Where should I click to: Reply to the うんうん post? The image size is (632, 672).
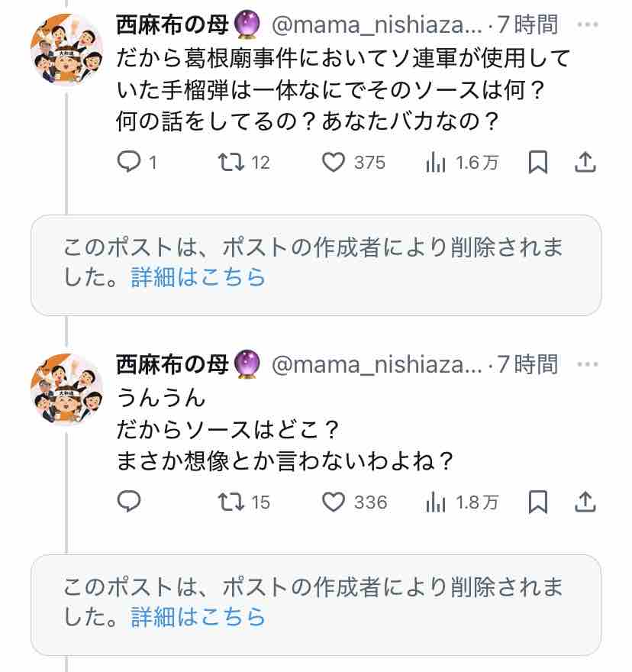click(x=128, y=502)
